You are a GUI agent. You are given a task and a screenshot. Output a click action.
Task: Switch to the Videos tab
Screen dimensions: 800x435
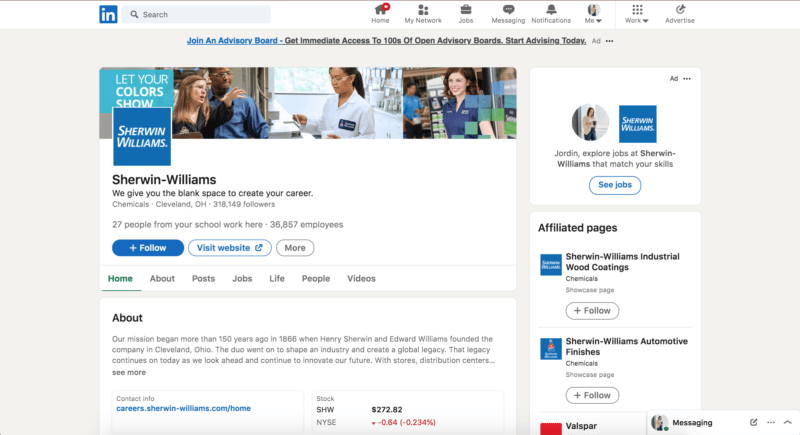point(361,278)
